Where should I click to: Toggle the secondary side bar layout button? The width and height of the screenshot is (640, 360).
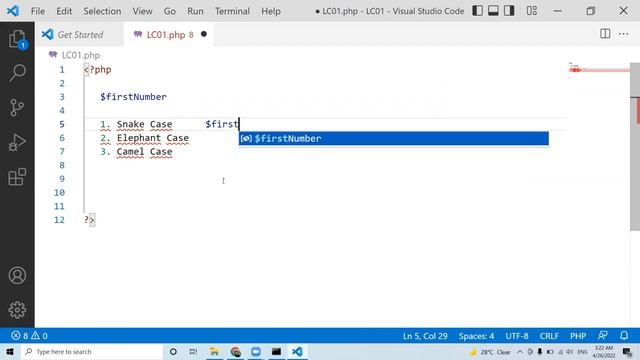pyautogui.click(x=509, y=11)
